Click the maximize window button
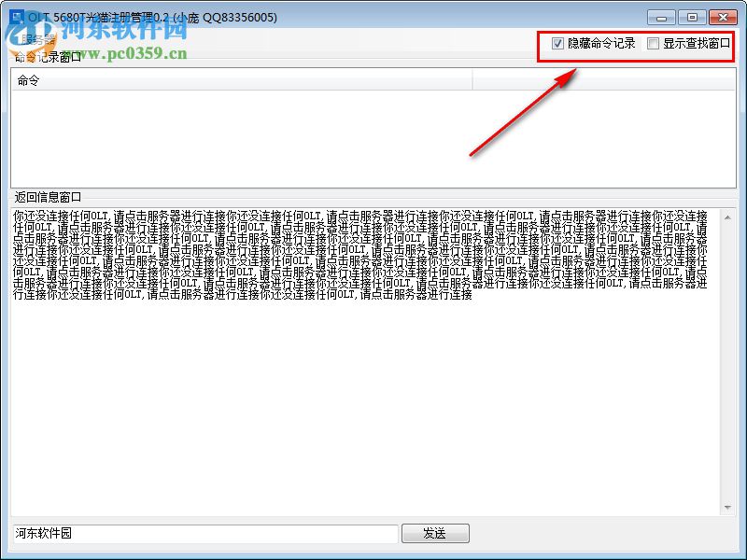The image size is (747, 560). (692, 17)
